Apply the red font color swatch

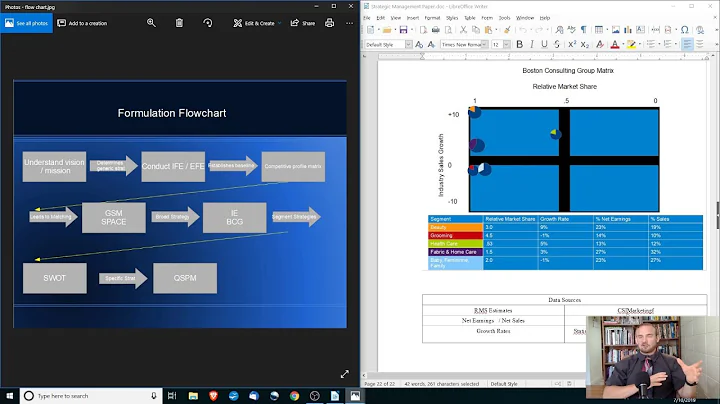point(615,44)
